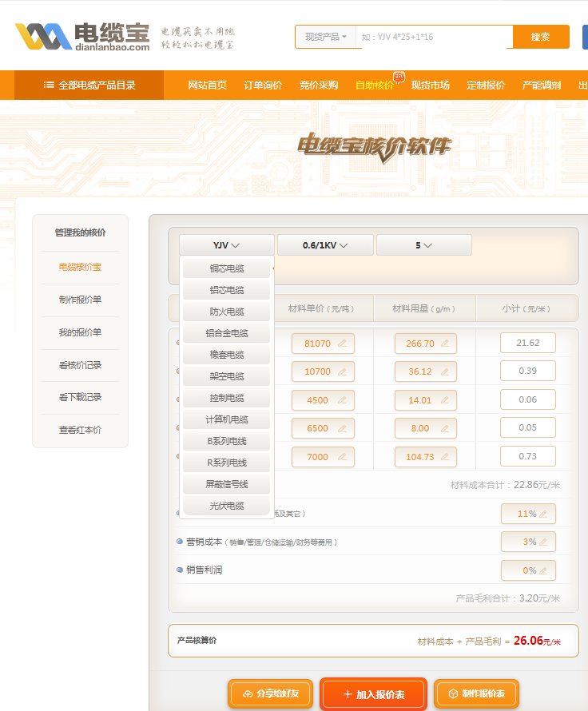Choose 控制电缆 from the dropdown list
588x711 pixels.
[227, 398]
